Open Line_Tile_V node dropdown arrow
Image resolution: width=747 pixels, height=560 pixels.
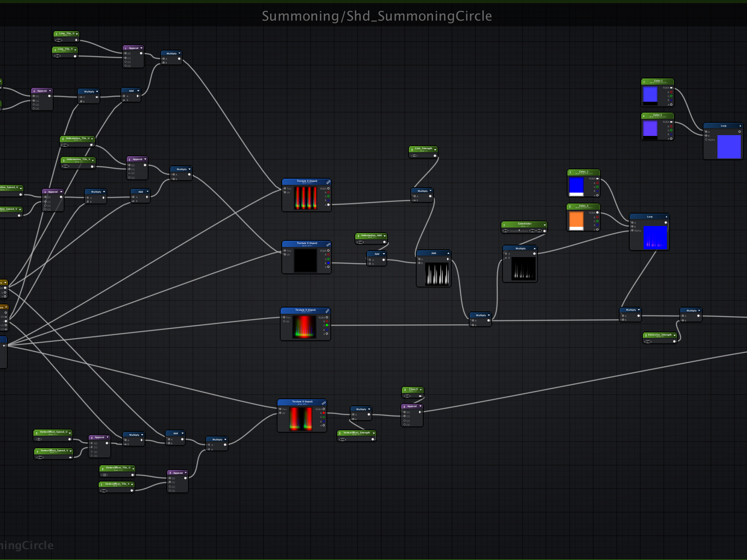coord(75,50)
